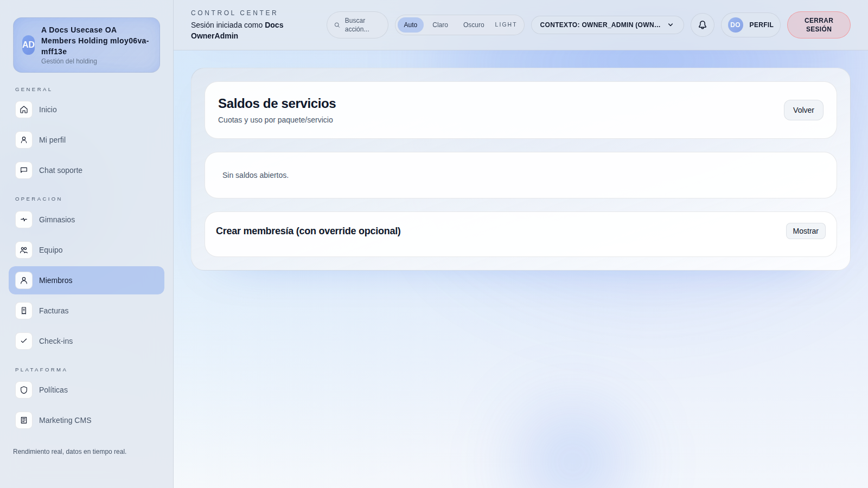Viewport: 868px width, 488px height.
Task: Go to Marketing CMS
Action: (65, 420)
